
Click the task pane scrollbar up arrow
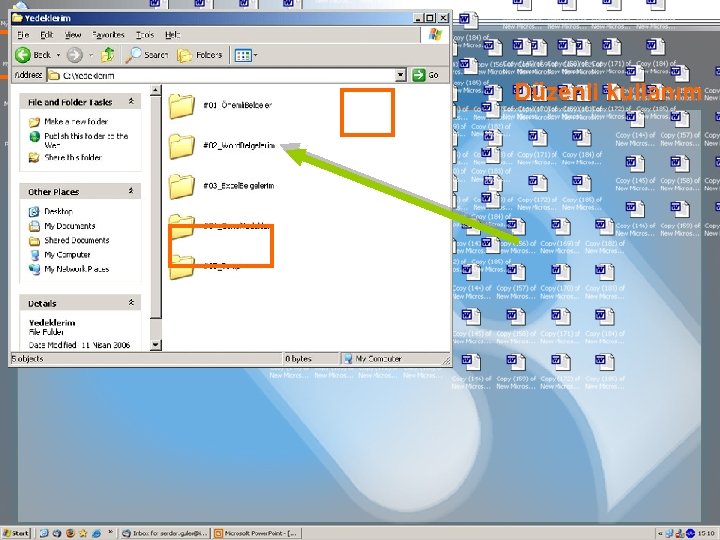tap(156, 90)
